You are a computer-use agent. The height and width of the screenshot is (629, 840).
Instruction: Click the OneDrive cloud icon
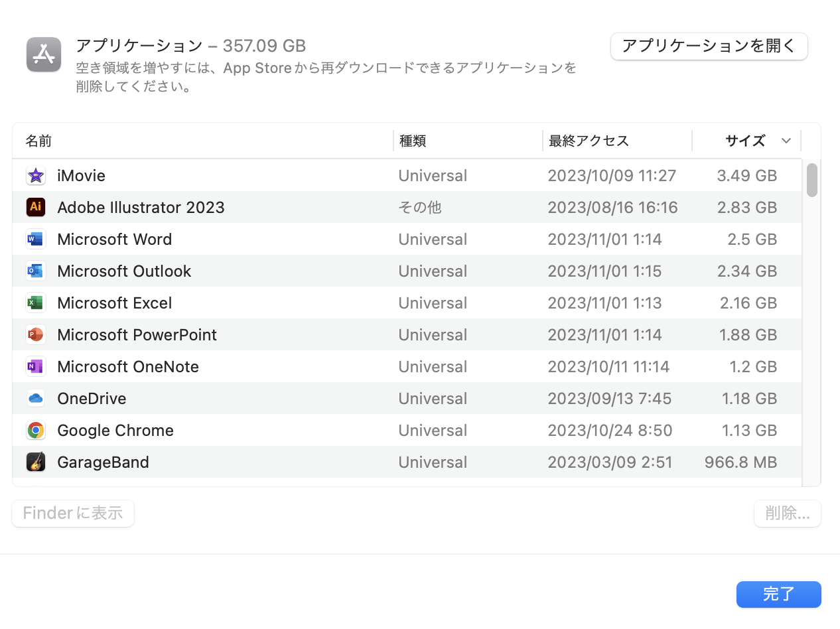pyautogui.click(x=36, y=399)
